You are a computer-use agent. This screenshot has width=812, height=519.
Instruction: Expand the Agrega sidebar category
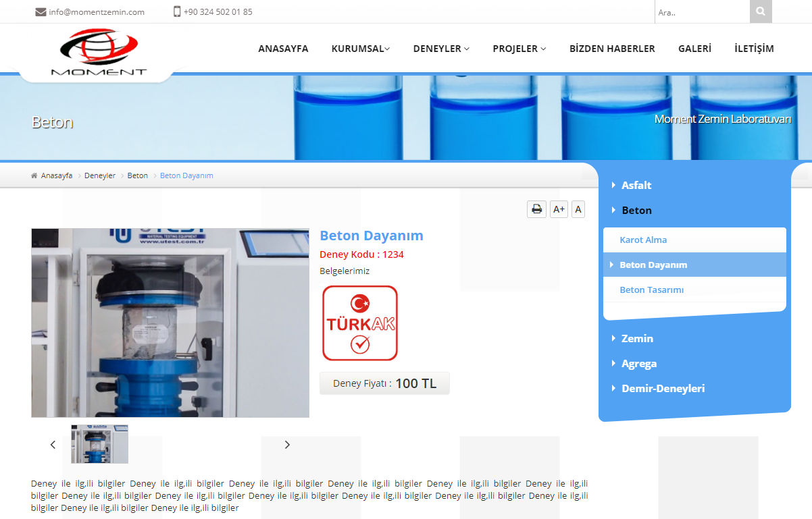click(638, 363)
